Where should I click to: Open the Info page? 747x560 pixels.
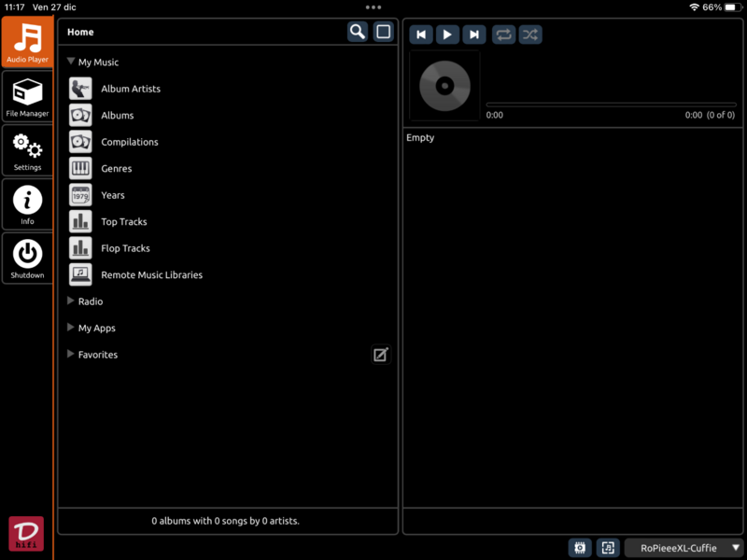tap(27, 204)
